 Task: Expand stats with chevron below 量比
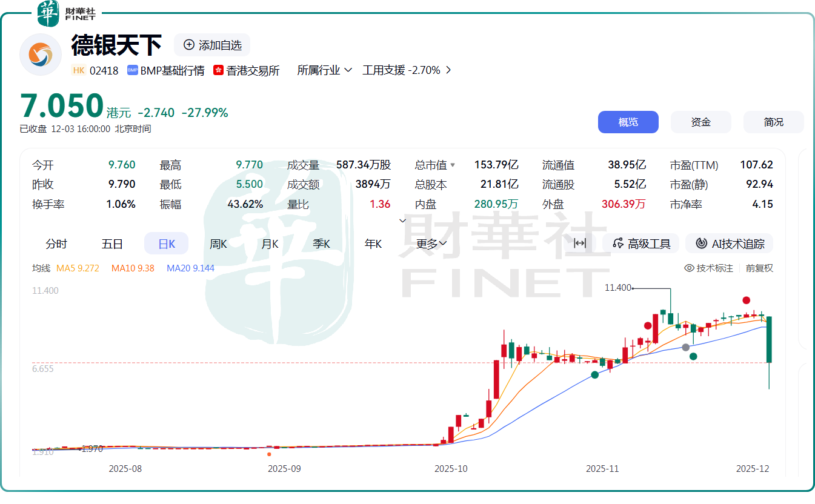(403, 220)
